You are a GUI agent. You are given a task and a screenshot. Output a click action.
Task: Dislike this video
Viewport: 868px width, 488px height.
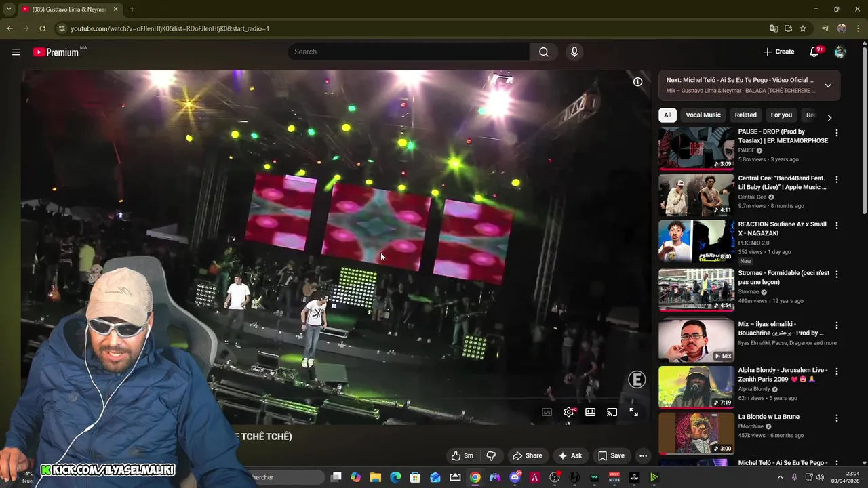[491, 455]
